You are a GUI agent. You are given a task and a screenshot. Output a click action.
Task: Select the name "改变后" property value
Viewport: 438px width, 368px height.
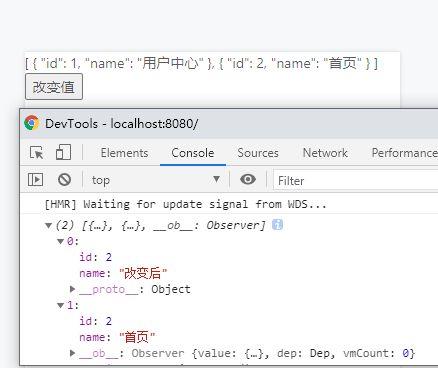(143, 273)
